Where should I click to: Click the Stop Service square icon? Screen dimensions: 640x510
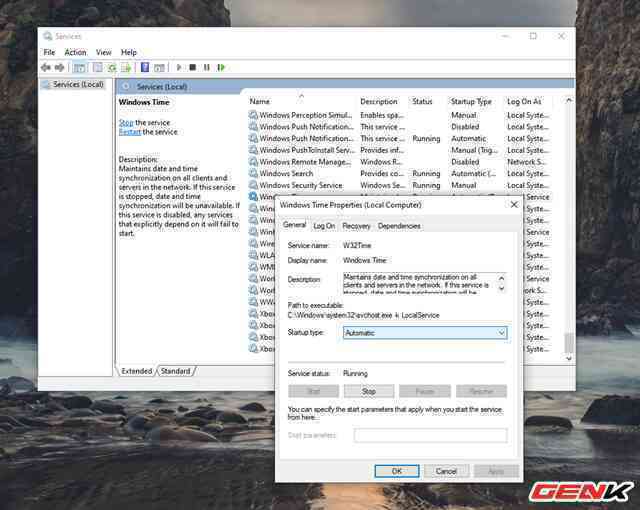[193, 67]
